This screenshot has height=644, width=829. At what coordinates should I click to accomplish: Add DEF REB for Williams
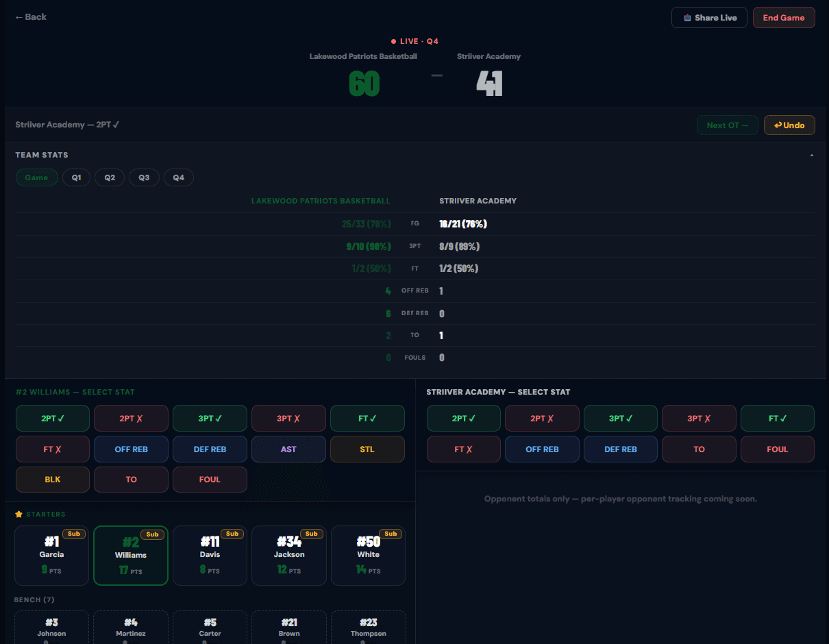tap(210, 449)
